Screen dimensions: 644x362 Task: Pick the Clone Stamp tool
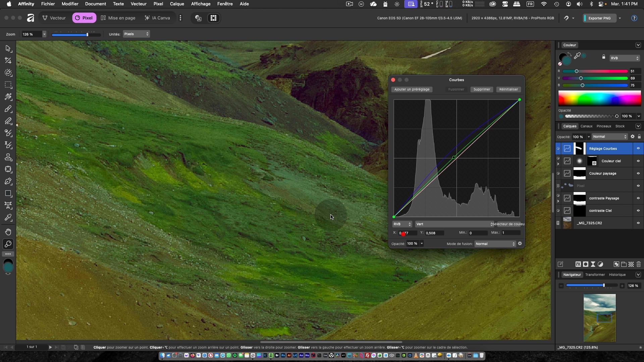pyautogui.click(x=8, y=157)
